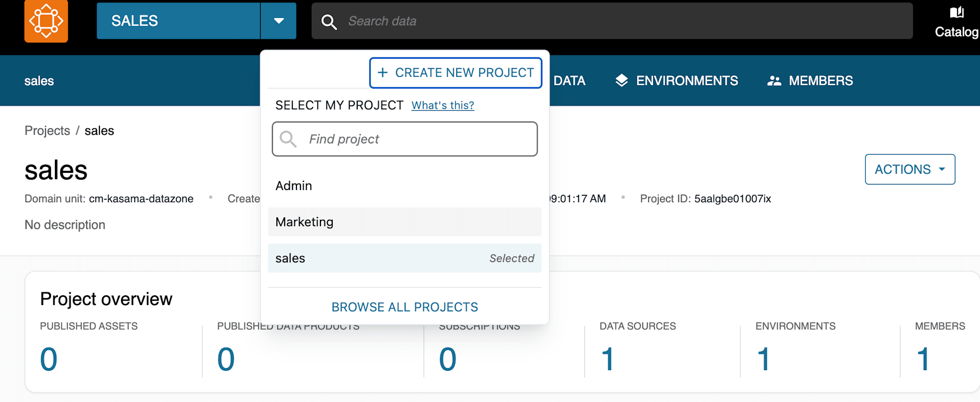The image size is (980, 402).
Task: Click CREATE NEW PROJECT button
Action: tap(455, 73)
